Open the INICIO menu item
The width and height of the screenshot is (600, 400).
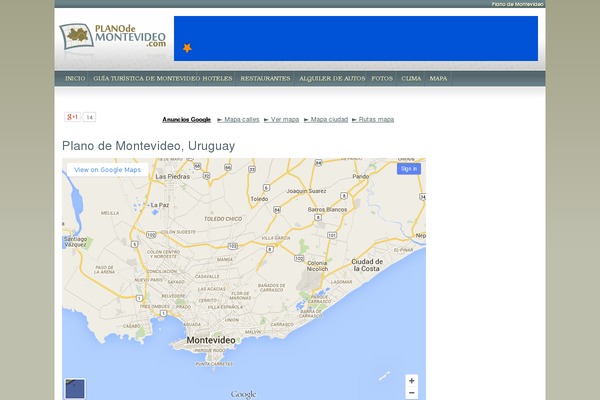tap(75, 78)
